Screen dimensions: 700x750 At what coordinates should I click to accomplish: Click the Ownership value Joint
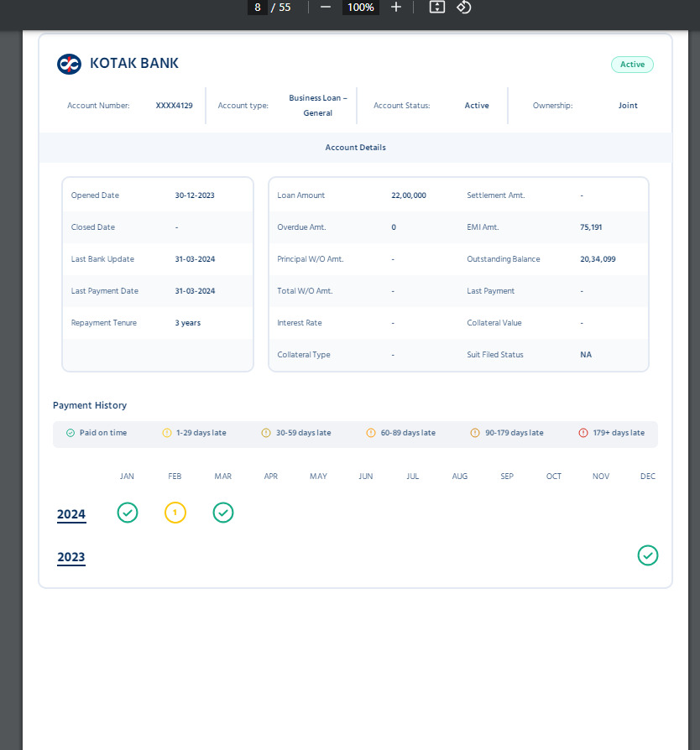click(628, 106)
